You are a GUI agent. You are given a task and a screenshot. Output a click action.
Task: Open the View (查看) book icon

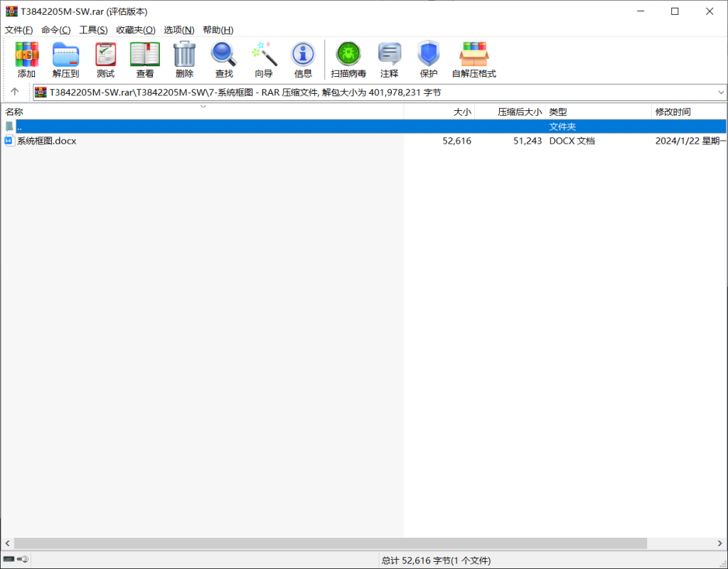(x=145, y=60)
